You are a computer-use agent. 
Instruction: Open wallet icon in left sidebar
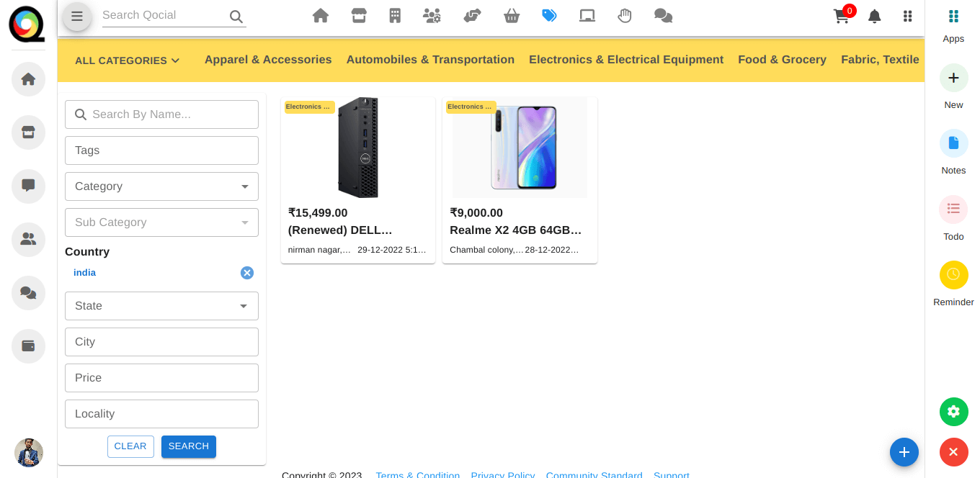[x=28, y=346]
